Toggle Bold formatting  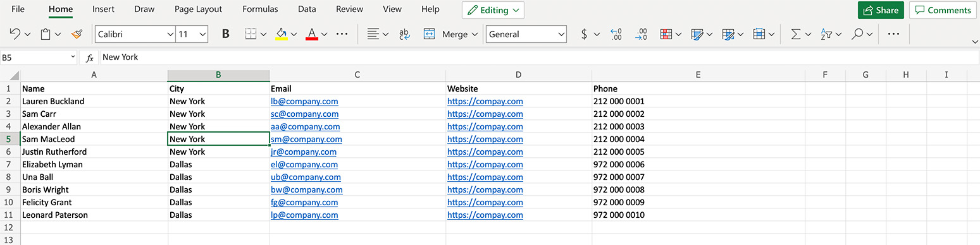[226, 34]
